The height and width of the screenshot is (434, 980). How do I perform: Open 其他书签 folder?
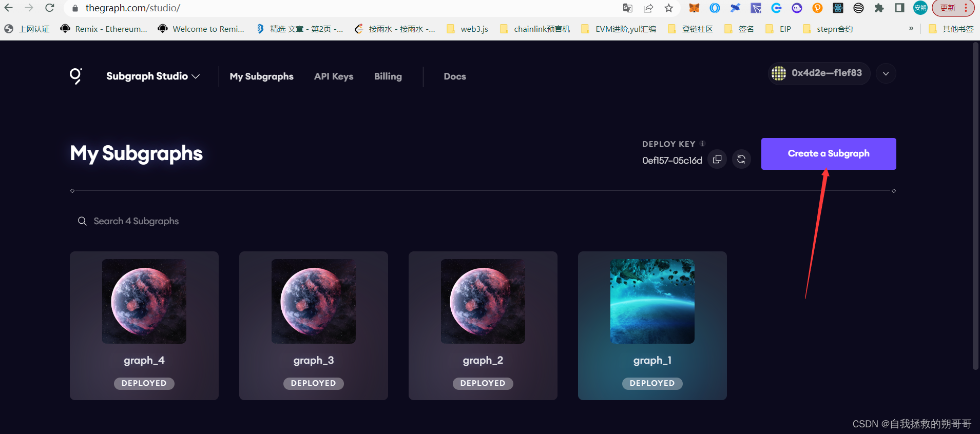point(951,29)
